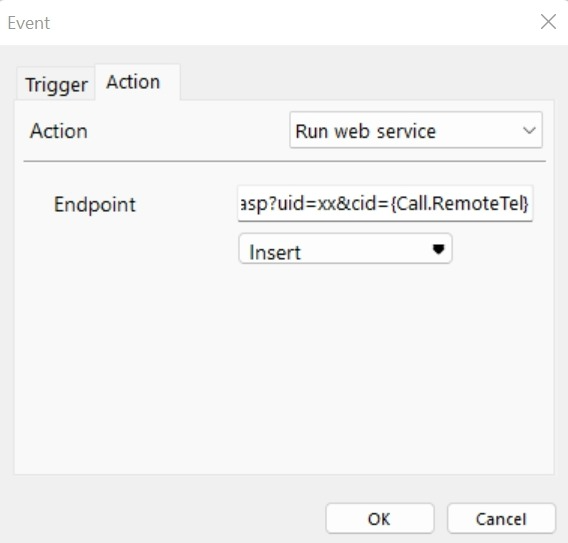The image size is (568, 543).
Task: Place cursor on {Call.RemoteTel} in Endpoint
Action: point(460,203)
